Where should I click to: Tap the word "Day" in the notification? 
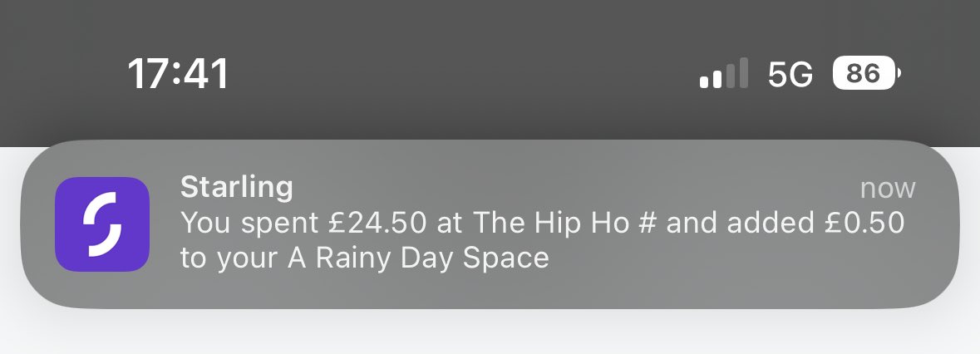441,258
